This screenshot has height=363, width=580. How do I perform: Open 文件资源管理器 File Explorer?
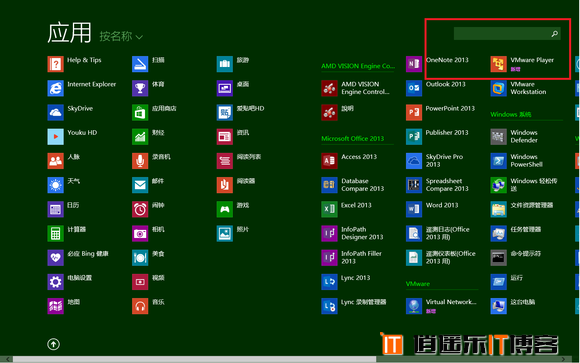pyautogui.click(x=522, y=209)
